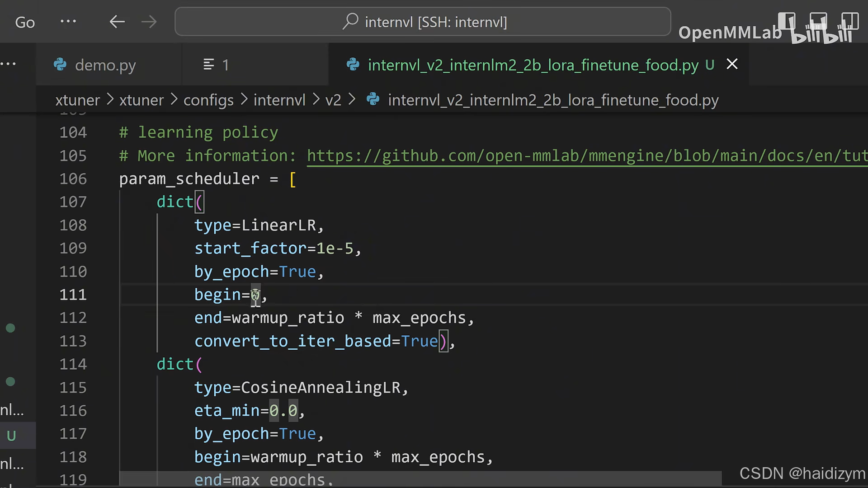Toggle the secondary sidebar layout icon
Screen dimensions: 868x488
coord(849,21)
